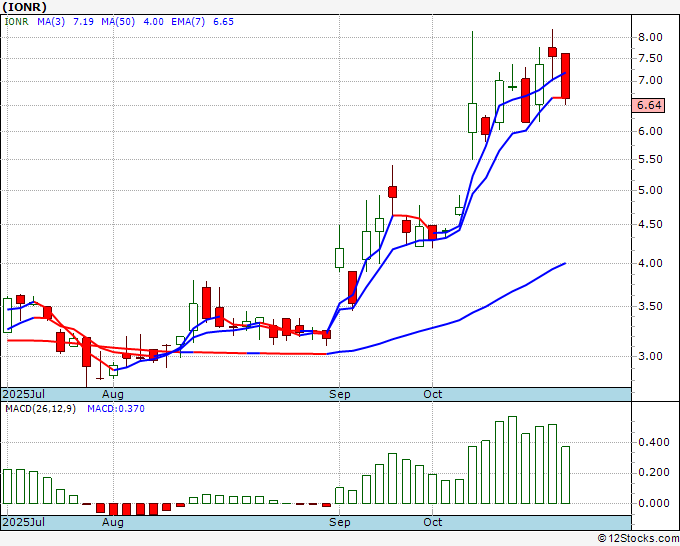Click the EMA(7) indicator label

[188, 22]
